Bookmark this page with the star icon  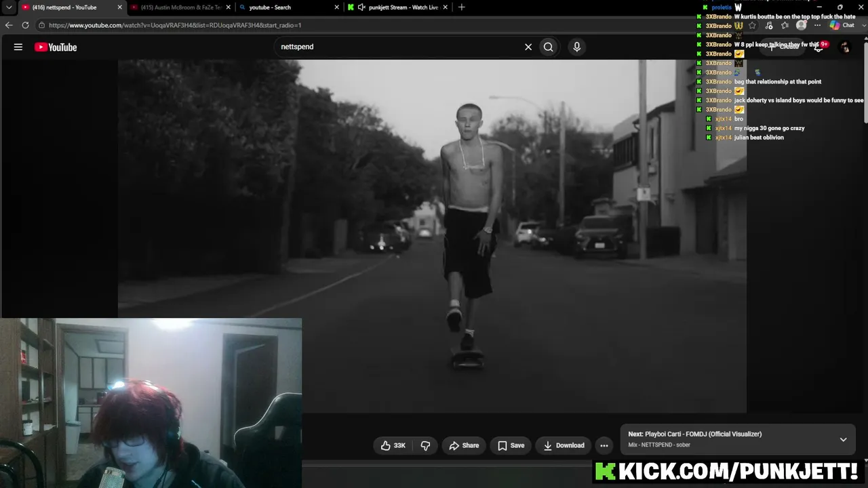pyautogui.click(x=752, y=25)
